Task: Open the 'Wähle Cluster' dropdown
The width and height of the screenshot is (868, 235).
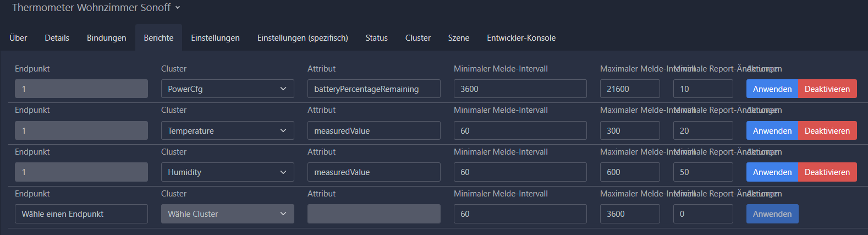Action: point(227,214)
